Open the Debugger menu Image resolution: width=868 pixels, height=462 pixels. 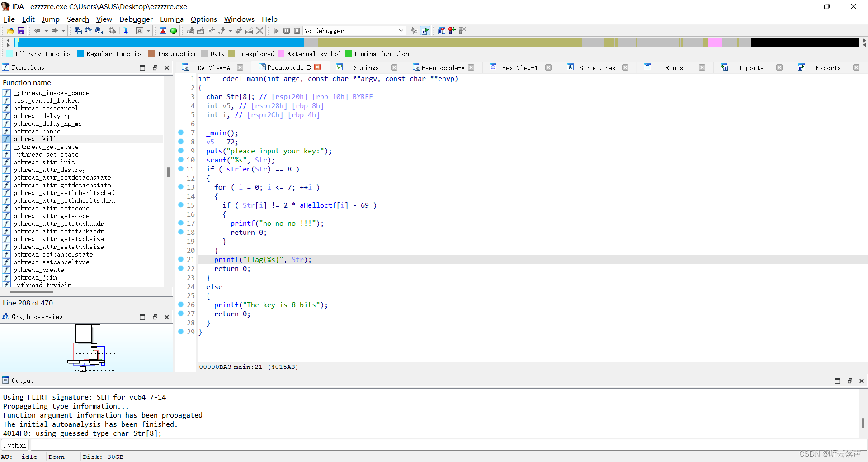(136, 19)
